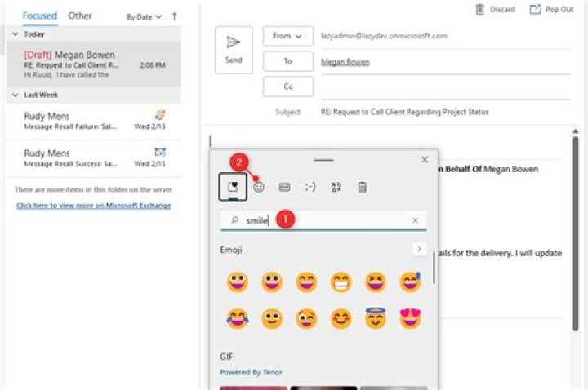The image size is (588, 390).
Task: Switch to the Other inbox tab
Action: [80, 16]
